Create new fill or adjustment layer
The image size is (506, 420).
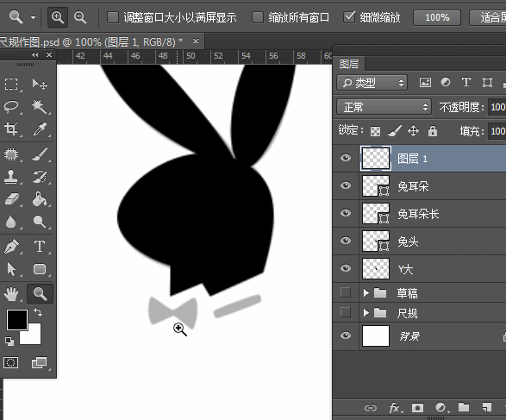pos(441,408)
